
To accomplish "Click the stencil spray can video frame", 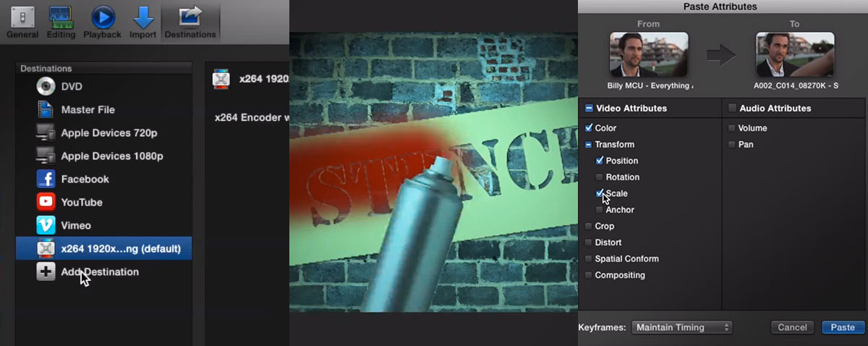I will point(433,172).
